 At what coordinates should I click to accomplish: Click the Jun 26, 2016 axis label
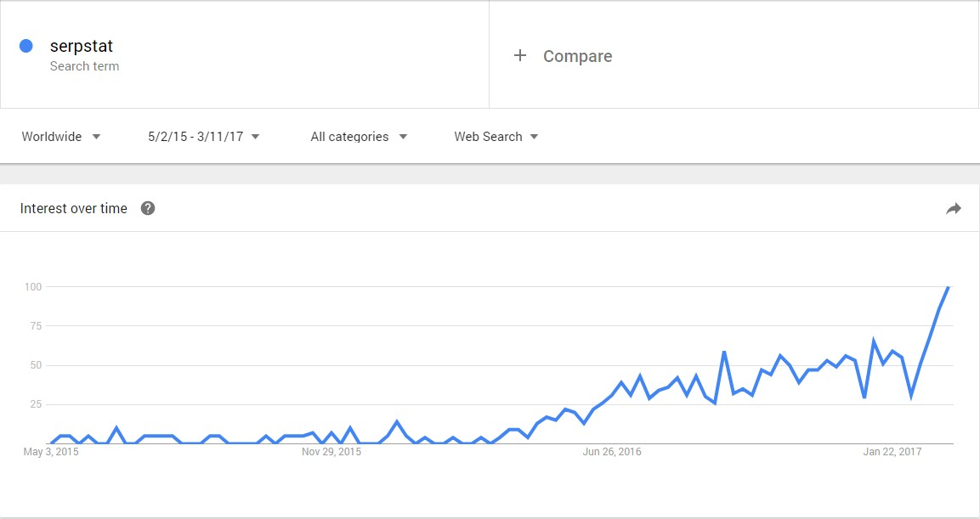click(612, 452)
